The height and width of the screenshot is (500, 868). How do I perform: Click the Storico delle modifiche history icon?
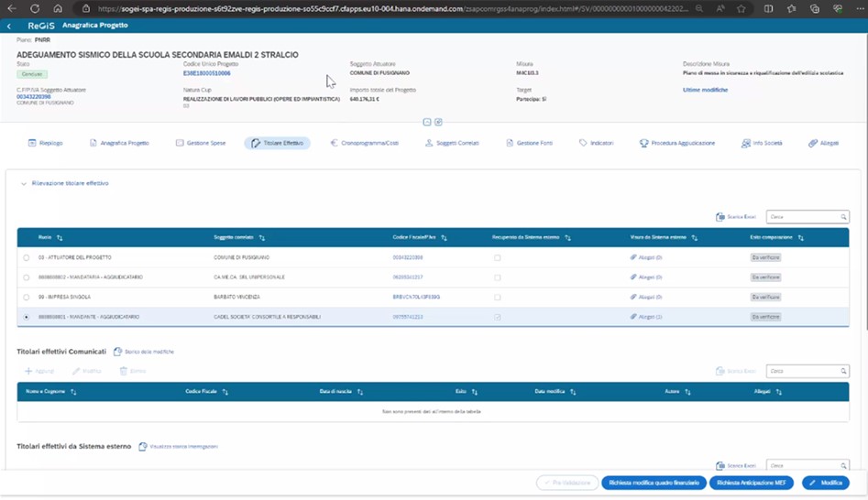click(x=117, y=352)
